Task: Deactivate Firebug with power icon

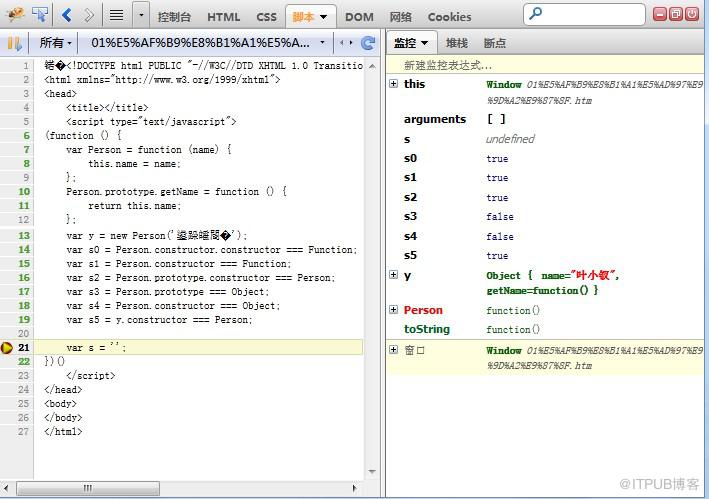Action: (692, 14)
